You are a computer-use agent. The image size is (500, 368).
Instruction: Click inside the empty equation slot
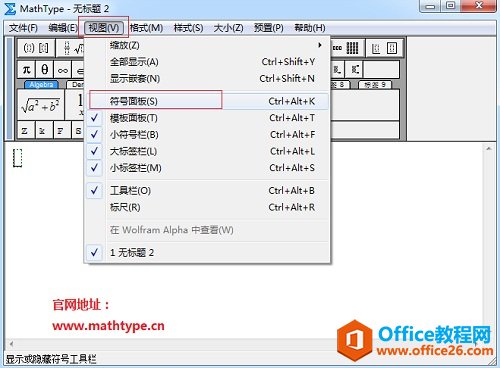point(17,158)
